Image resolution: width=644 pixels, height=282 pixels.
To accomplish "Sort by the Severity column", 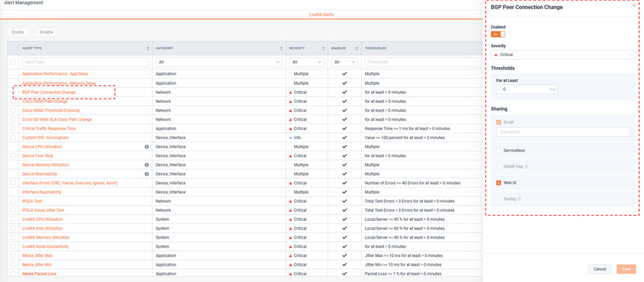I will pyautogui.click(x=323, y=48).
